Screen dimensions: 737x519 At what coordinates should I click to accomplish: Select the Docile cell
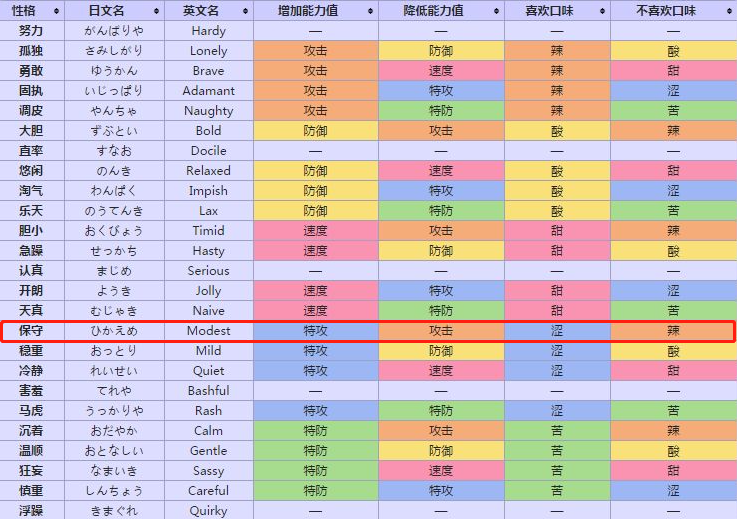(209, 151)
